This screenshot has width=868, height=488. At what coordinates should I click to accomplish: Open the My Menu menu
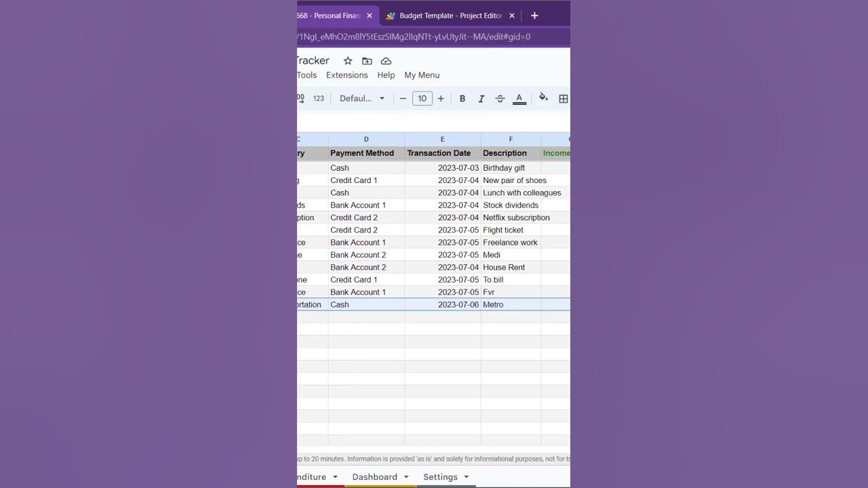click(x=422, y=75)
